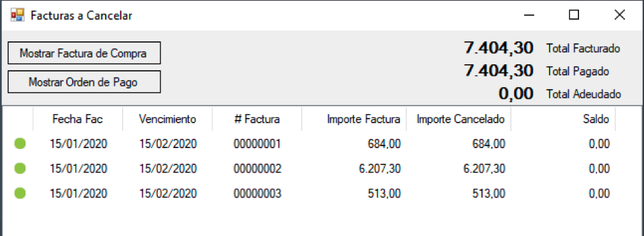Click the Saldo column header
644x236 pixels.
[x=563, y=119]
